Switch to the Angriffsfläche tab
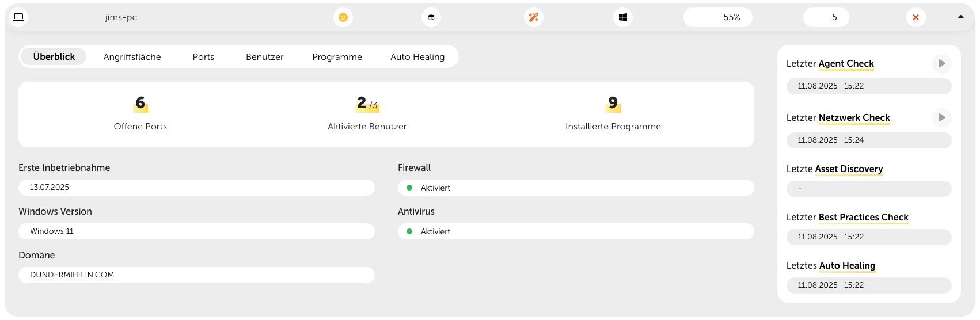Viewport: 980px width, 320px height. click(x=132, y=57)
